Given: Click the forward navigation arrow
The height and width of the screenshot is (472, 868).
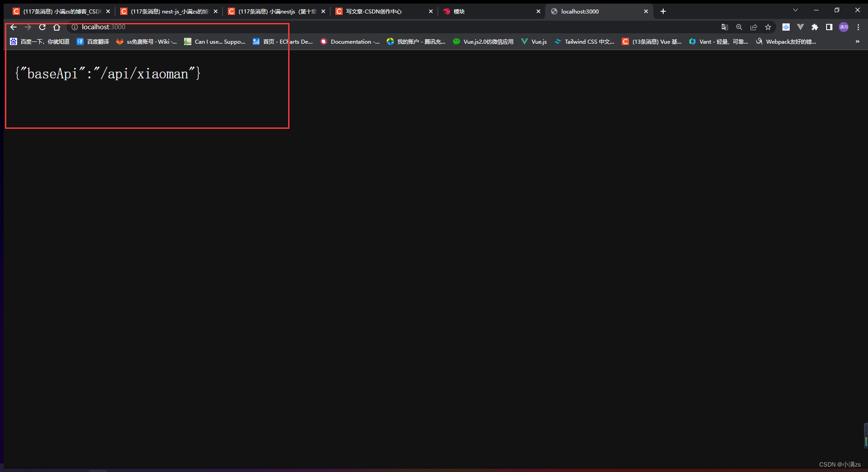Looking at the screenshot, I should (28, 27).
